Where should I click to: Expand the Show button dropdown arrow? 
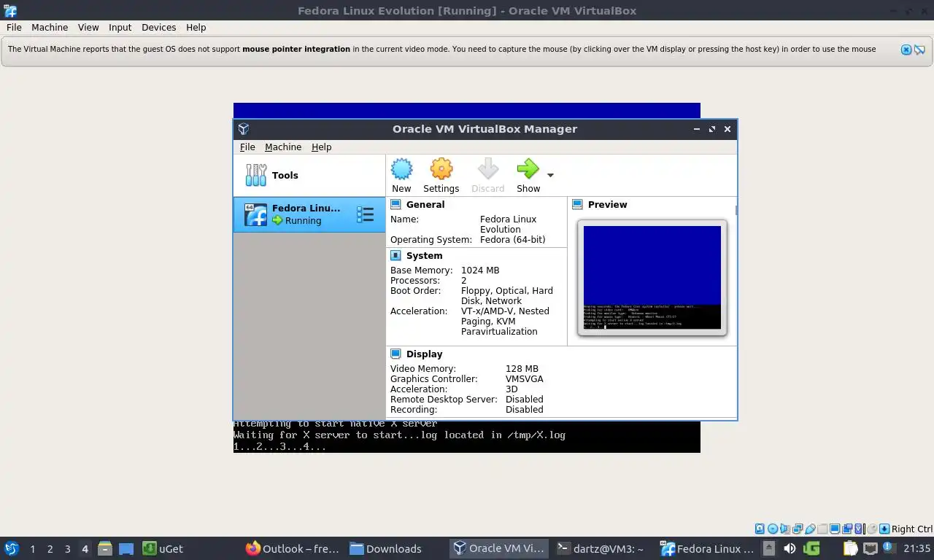[550, 175]
